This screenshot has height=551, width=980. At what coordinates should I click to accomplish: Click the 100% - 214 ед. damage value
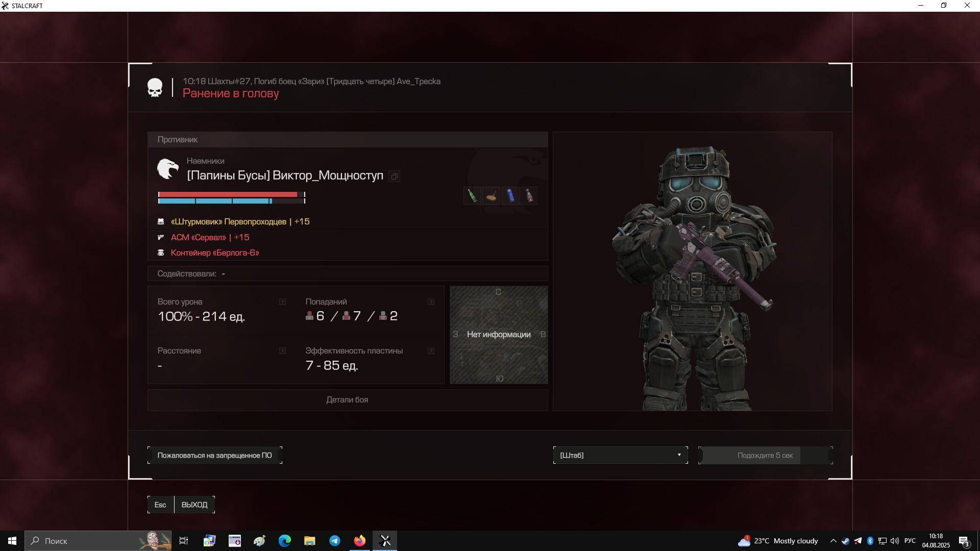coord(202,316)
